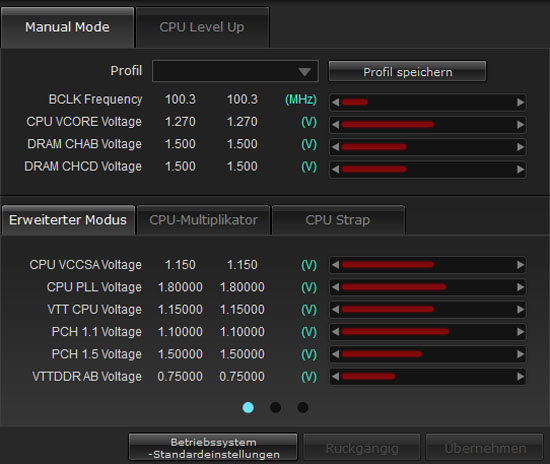550x464 pixels.
Task: Click the BCLK Frequency label
Action: 95,100
